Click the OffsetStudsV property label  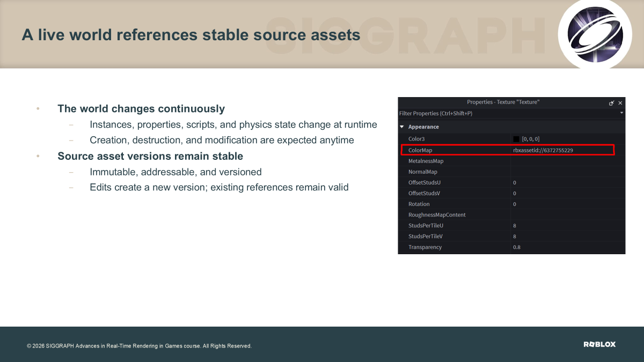tap(424, 193)
